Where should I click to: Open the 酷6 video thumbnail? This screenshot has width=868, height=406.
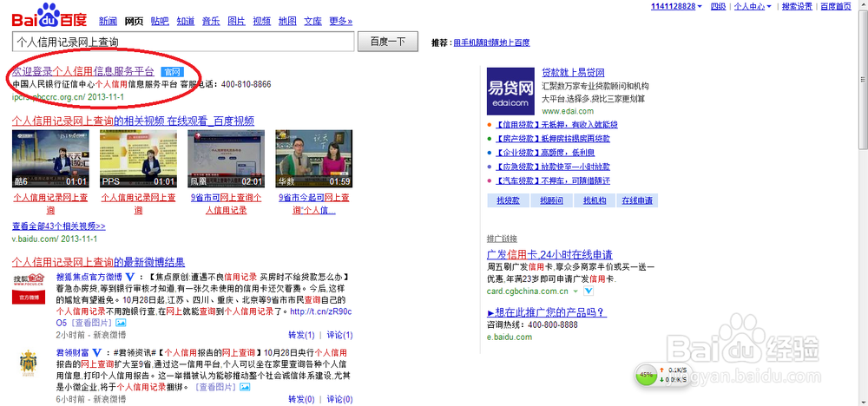click(50, 159)
